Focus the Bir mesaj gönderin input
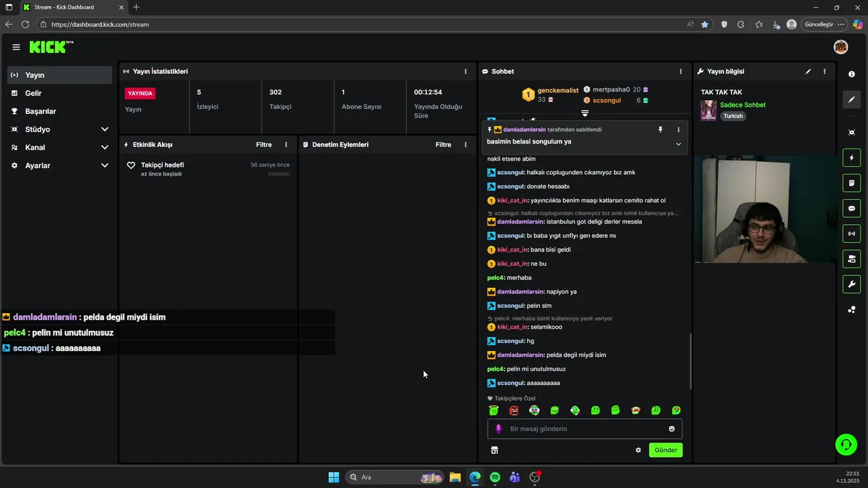The image size is (868, 488). tap(585, 429)
